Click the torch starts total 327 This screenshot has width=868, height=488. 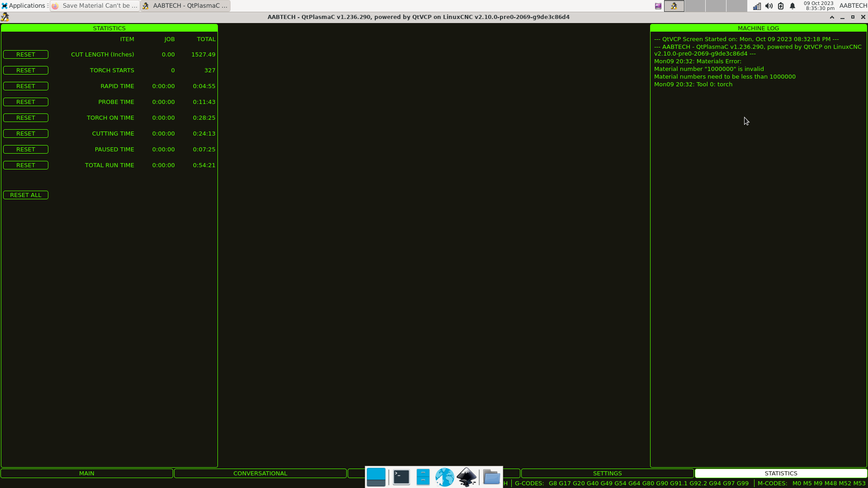point(210,70)
